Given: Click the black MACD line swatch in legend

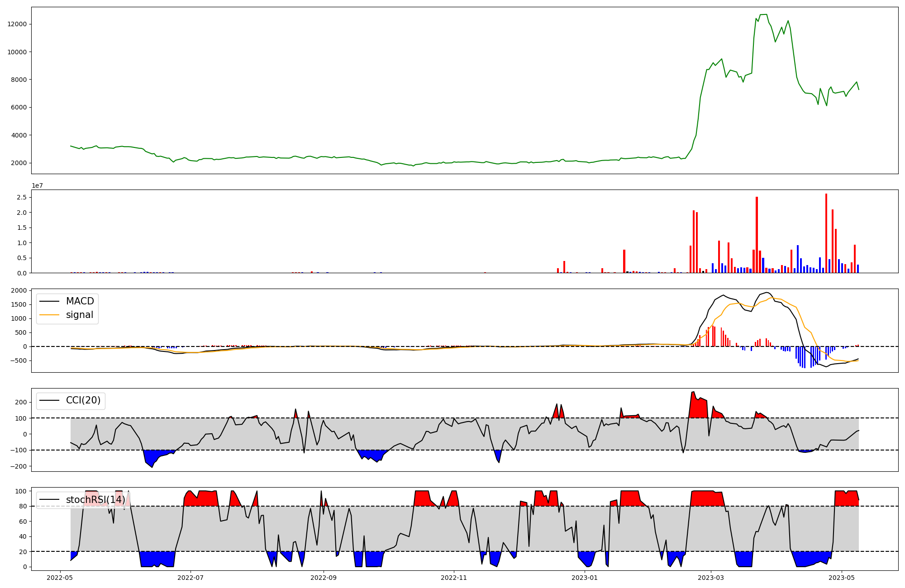Looking at the screenshot, I should tap(49, 301).
